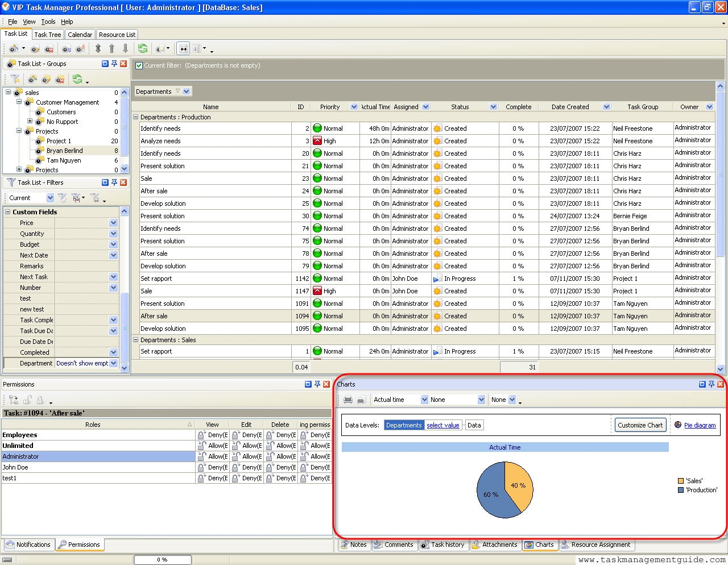728x565 pixels.
Task: Select the Departments data level
Action: (x=404, y=425)
